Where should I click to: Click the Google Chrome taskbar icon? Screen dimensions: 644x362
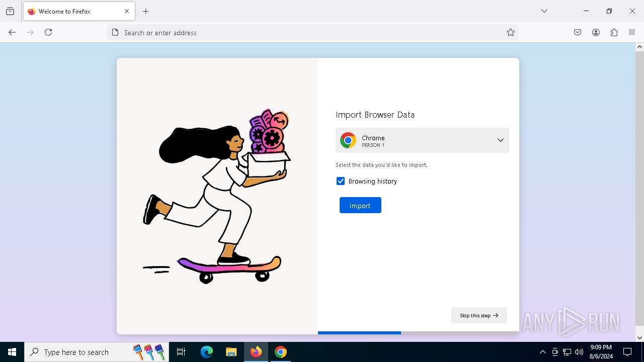click(x=280, y=352)
